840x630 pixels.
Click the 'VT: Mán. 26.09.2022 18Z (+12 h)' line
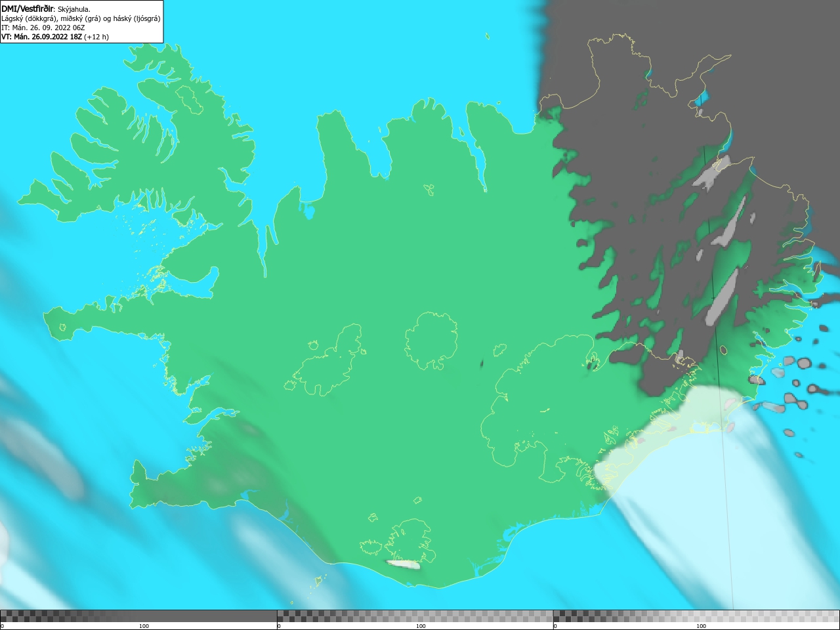[55, 37]
